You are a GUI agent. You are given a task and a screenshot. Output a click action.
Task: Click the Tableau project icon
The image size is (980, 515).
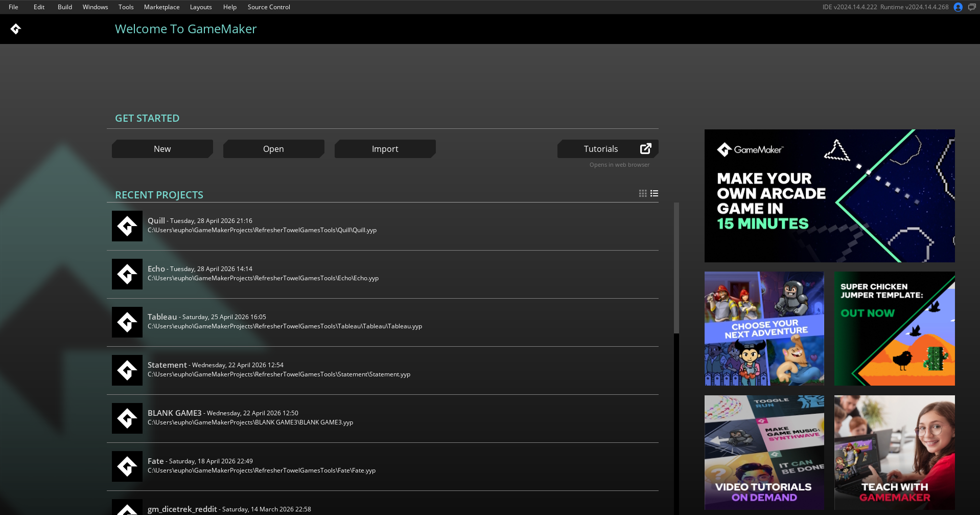click(127, 322)
